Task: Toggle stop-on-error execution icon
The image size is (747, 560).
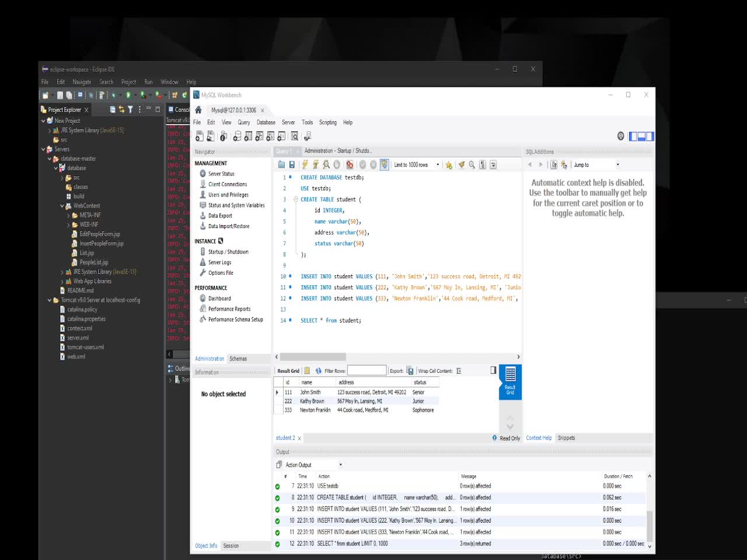Action: coord(350,165)
